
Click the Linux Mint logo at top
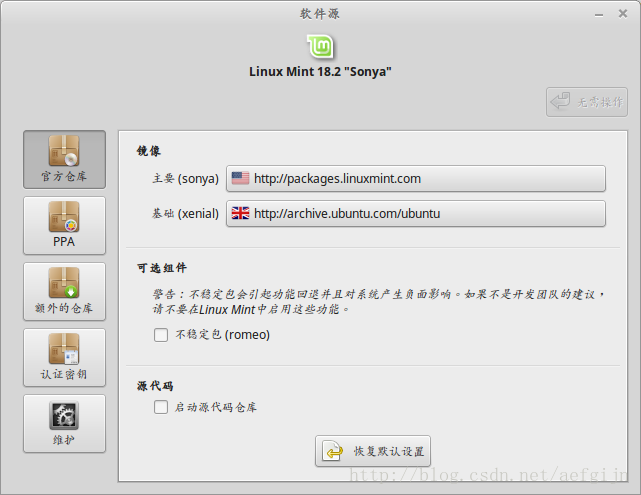[x=320, y=46]
